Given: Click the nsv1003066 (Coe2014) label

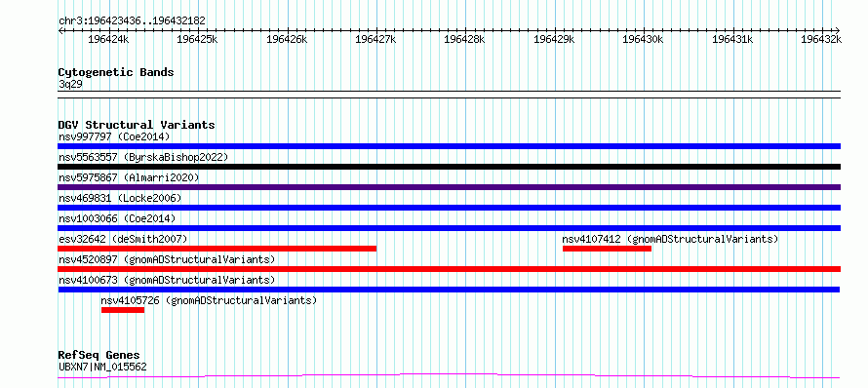Looking at the screenshot, I should click(x=117, y=218).
